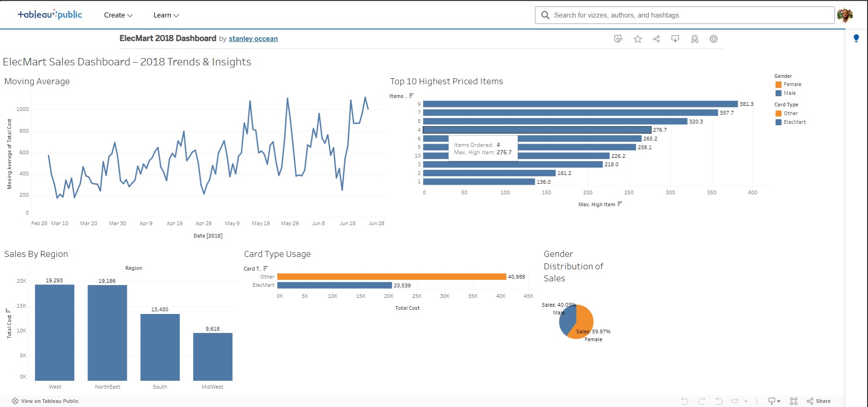Click the 'Moving Average' chart title

click(37, 81)
